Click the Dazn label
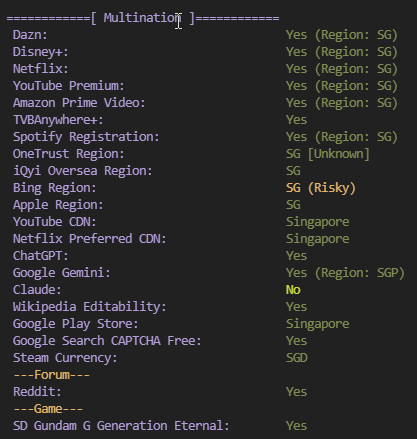The width and height of the screenshot is (417, 439). tap(30, 35)
